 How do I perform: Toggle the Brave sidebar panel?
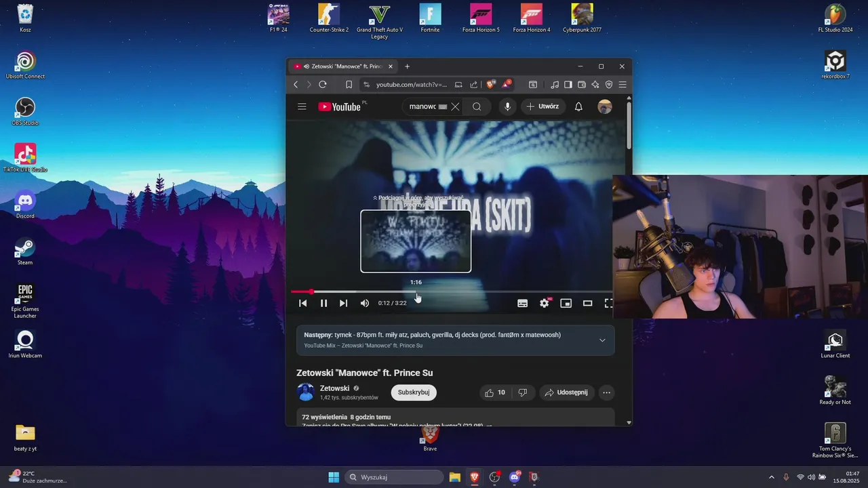[x=568, y=85]
